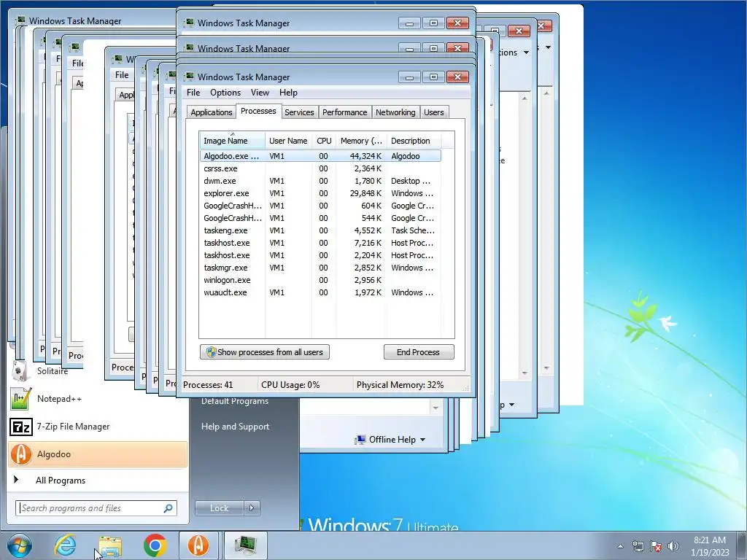Open Default Programs in Start menu
This screenshot has height=560, width=747.
pyautogui.click(x=235, y=402)
